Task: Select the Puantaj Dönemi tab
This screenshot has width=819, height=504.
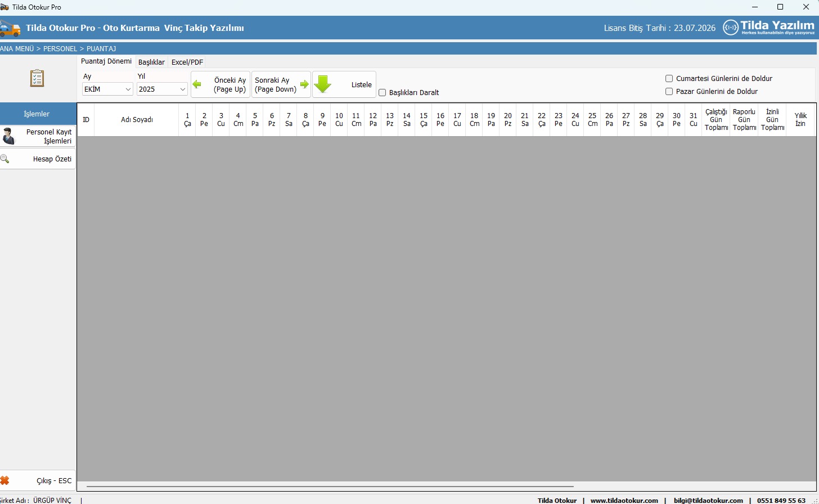Action: 106,61
